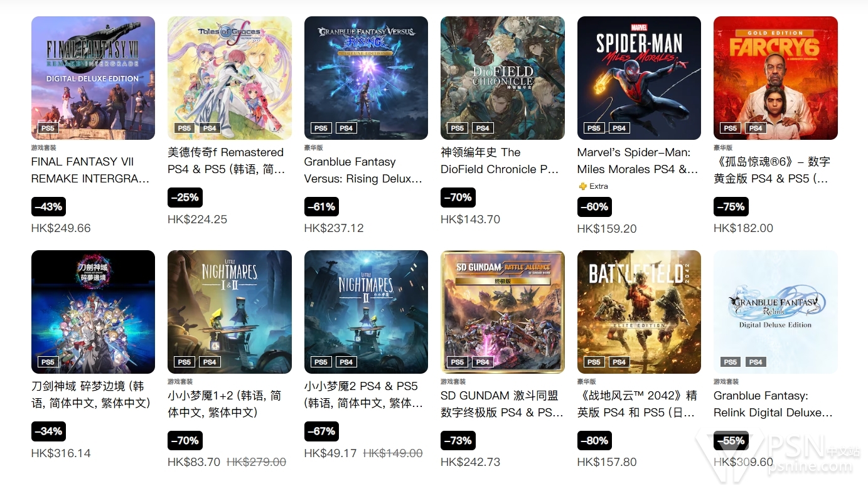Select Granblue Fantasy Versus Rising cover art
This screenshot has width=868, height=491.
366,78
